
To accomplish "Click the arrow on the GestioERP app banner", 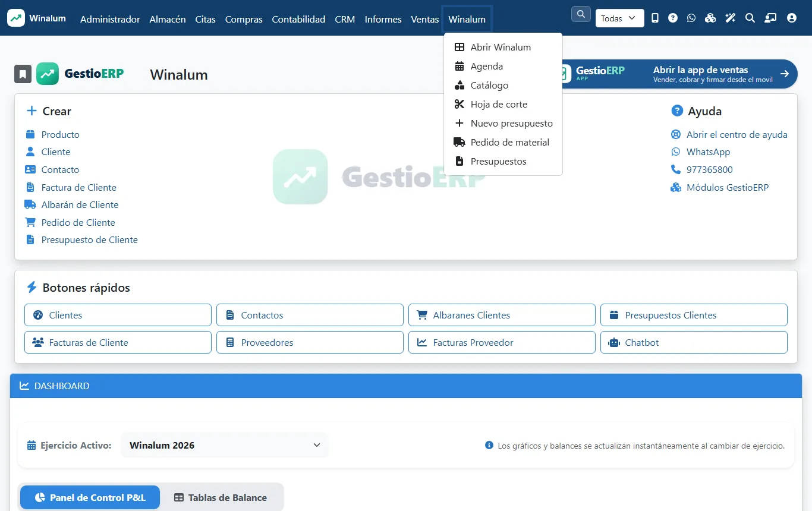I will [785, 74].
